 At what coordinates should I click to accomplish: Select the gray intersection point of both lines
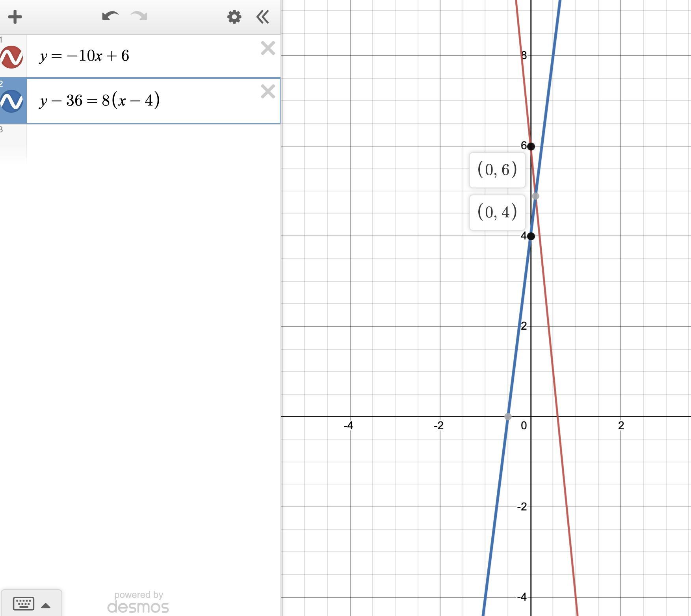click(535, 196)
